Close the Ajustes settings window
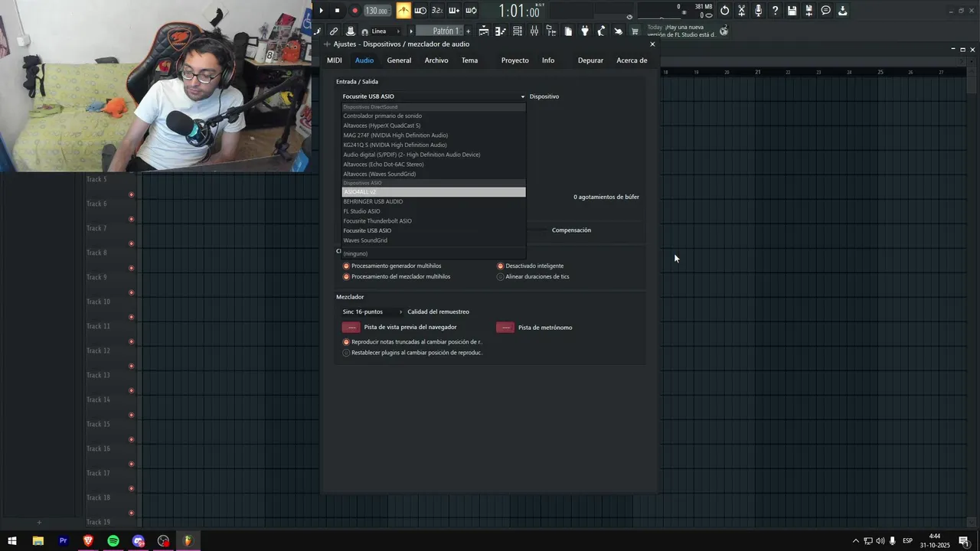The image size is (980, 551). coord(652,44)
